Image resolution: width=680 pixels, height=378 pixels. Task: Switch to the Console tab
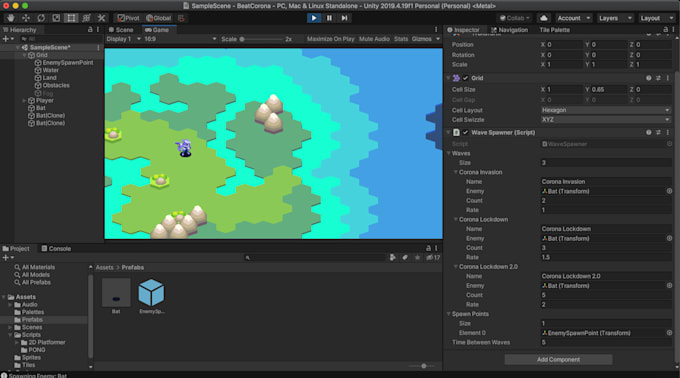click(56, 248)
